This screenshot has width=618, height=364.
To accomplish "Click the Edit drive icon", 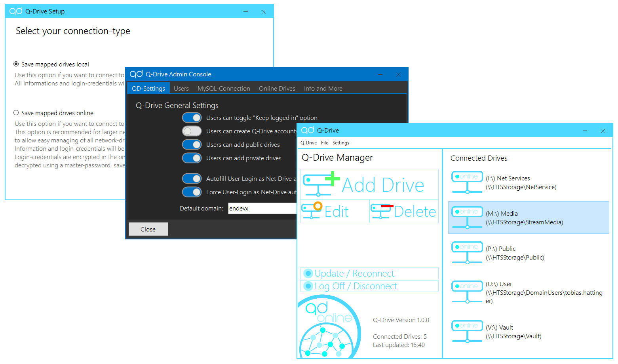I will (x=312, y=210).
